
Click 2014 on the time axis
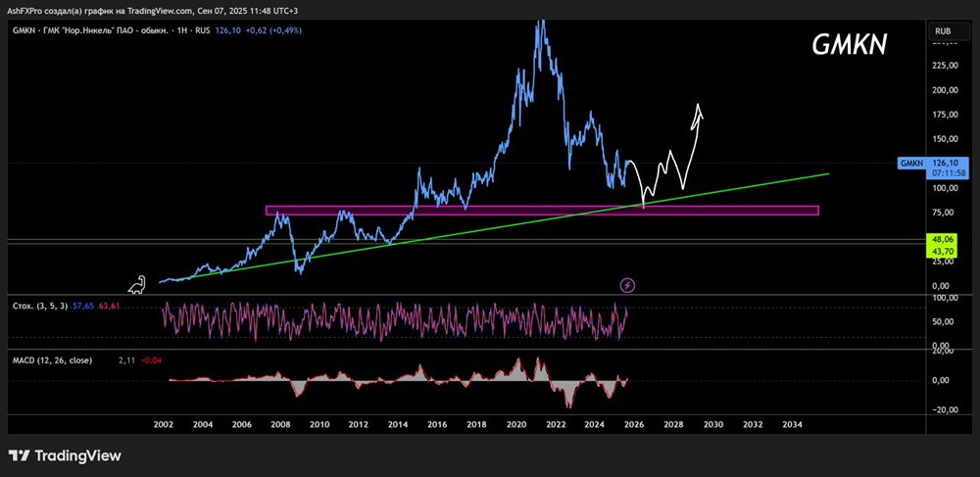tap(398, 424)
